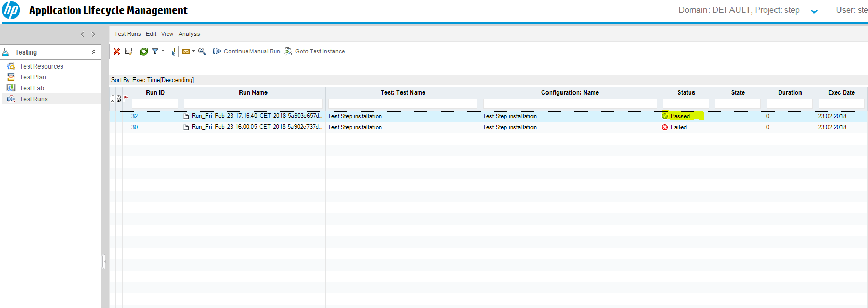The height and width of the screenshot is (308, 868).
Task: Sort by Configuration: Name column header
Action: tap(570, 92)
